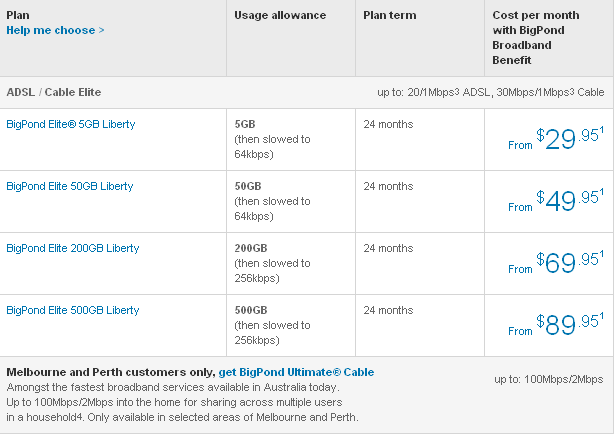
Task: Click '24 months' term in the 50GB row
Action: pyautogui.click(x=388, y=186)
